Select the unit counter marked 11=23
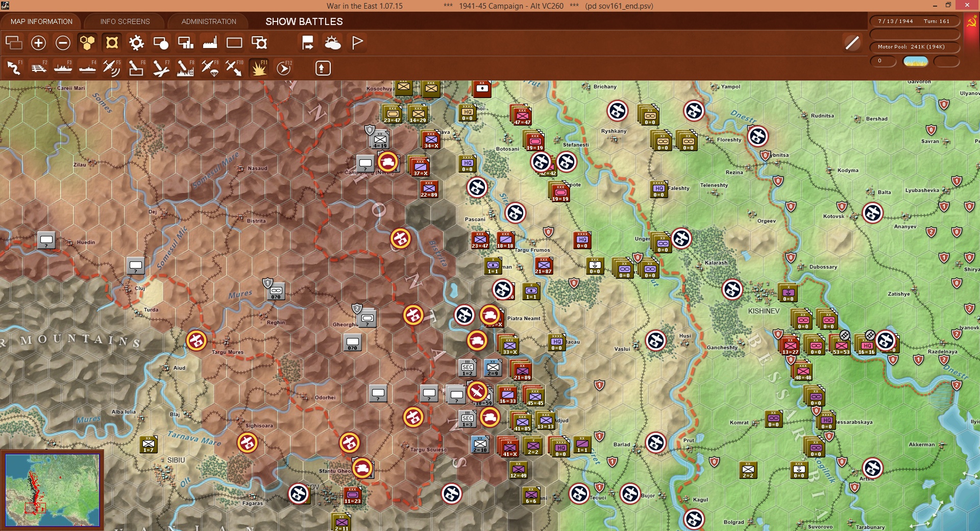 352,495
